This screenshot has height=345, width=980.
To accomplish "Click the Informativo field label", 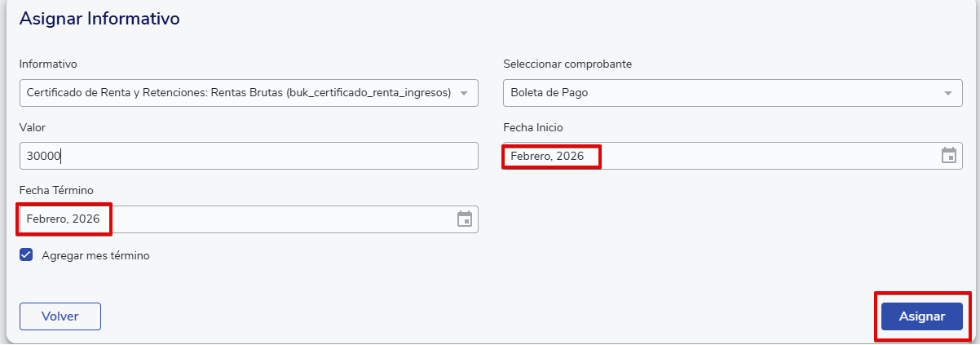I will (48, 64).
